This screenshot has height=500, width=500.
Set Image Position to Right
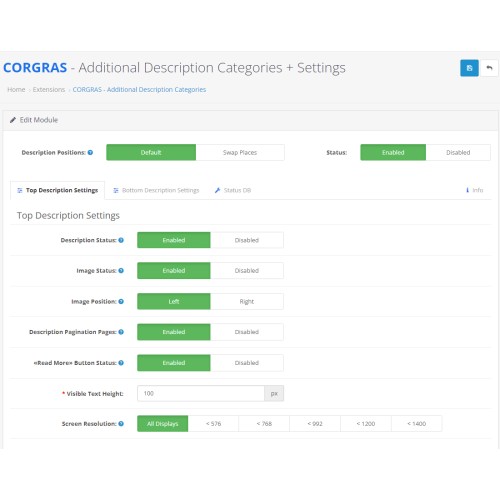coord(247,301)
